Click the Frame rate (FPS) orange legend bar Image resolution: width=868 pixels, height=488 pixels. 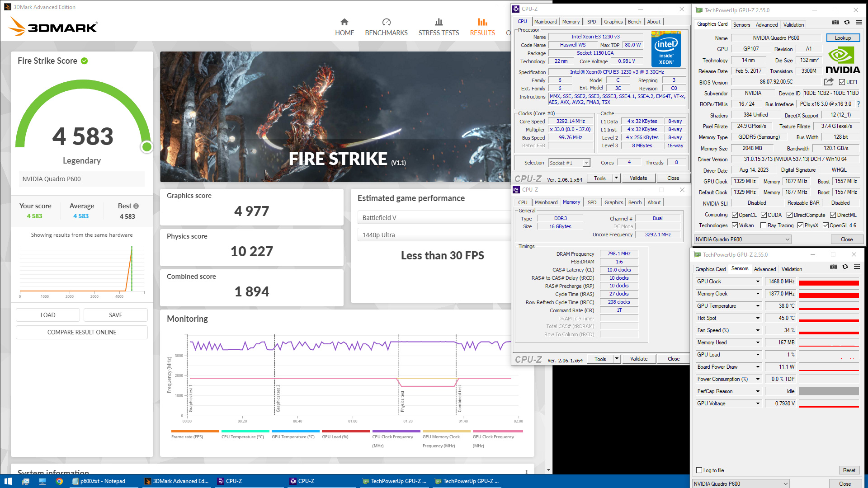pyautogui.click(x=195, y=431)
